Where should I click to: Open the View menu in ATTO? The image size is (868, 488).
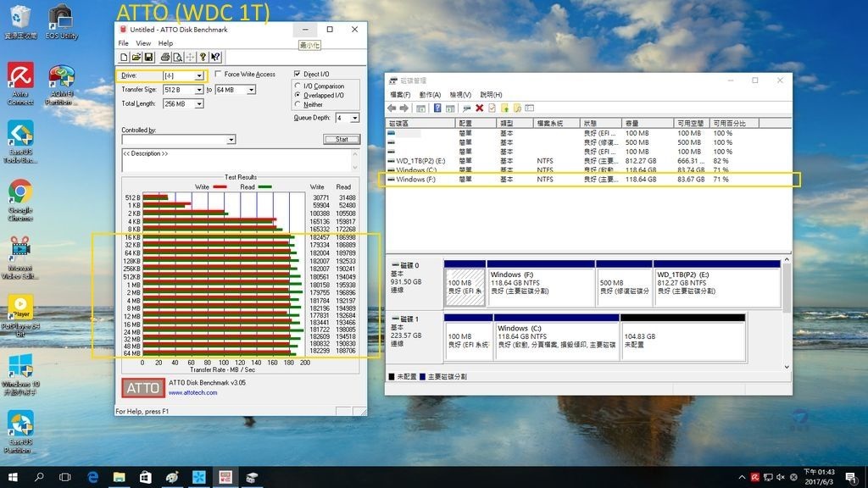click(143, 43)
